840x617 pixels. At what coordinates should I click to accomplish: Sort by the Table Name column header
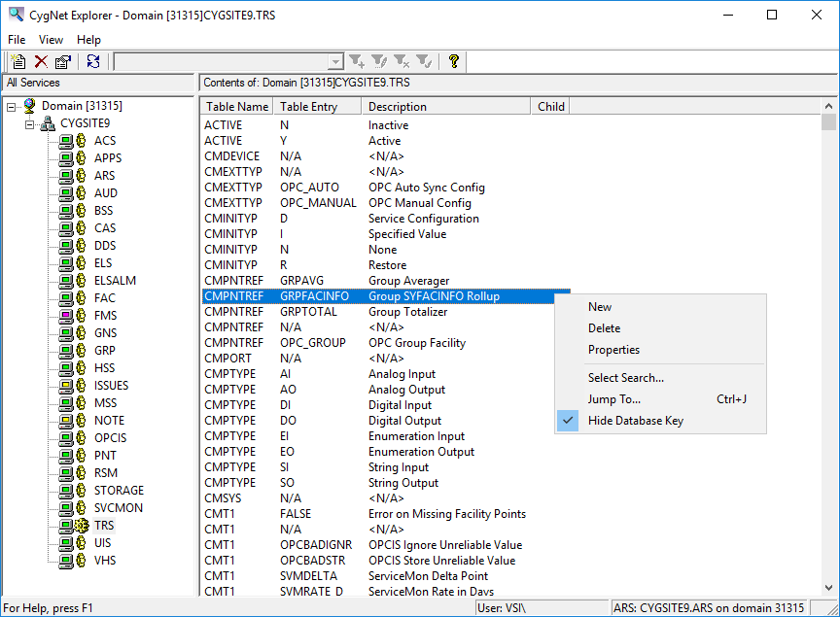[x=237, y=107]
